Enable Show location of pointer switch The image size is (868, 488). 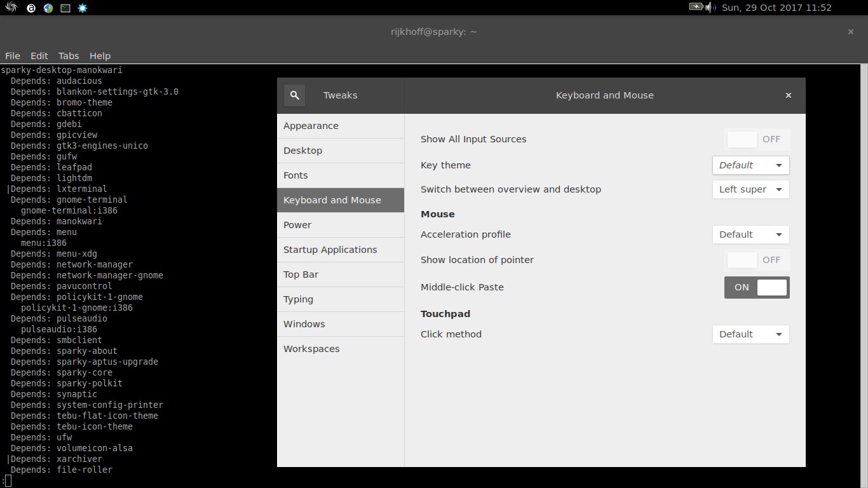click(757, 260)
